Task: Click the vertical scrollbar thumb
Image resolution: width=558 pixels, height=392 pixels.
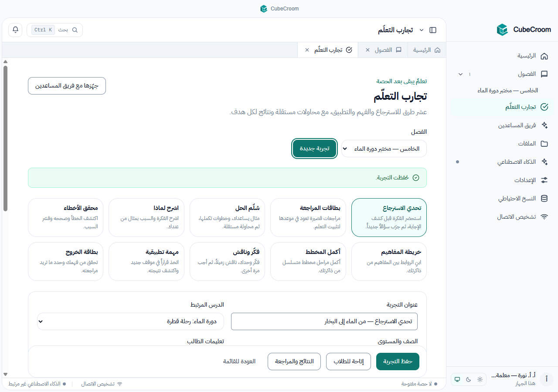Action: click(x=5, y=138)
